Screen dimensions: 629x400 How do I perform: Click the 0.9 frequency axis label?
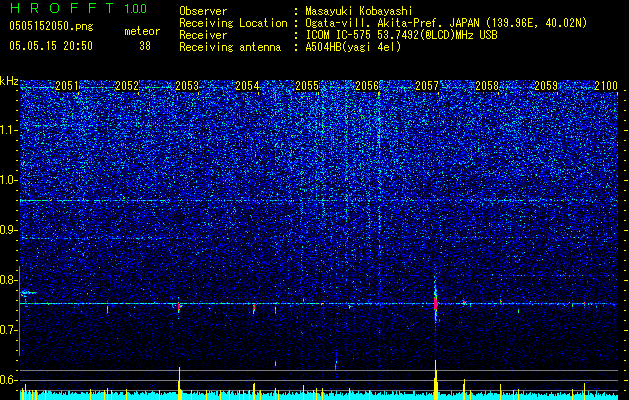point(9,230)
